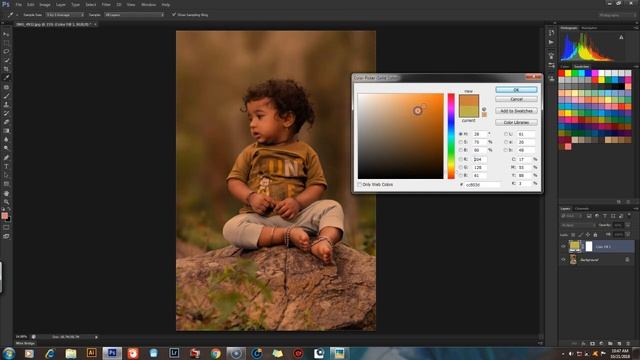Click the gamut warning icon beside the new color
The image size is (640, 360).
tap(484, 109)
